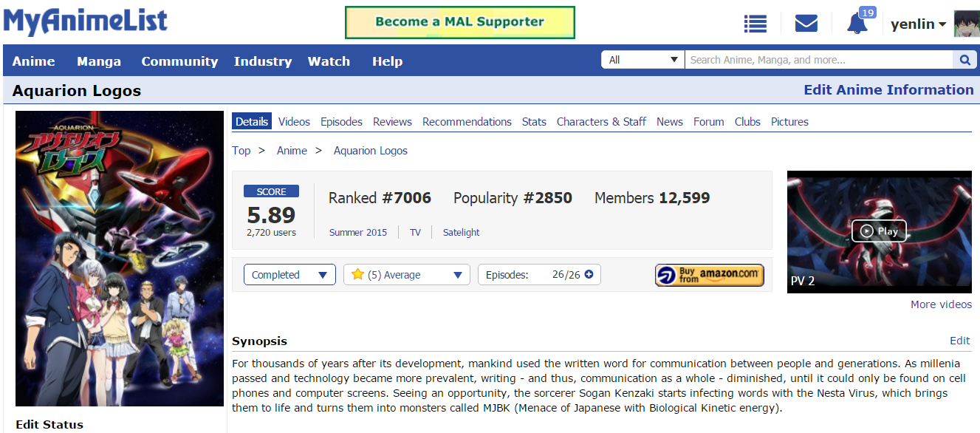
Task: Open the Watch menu
Action: 329,61
